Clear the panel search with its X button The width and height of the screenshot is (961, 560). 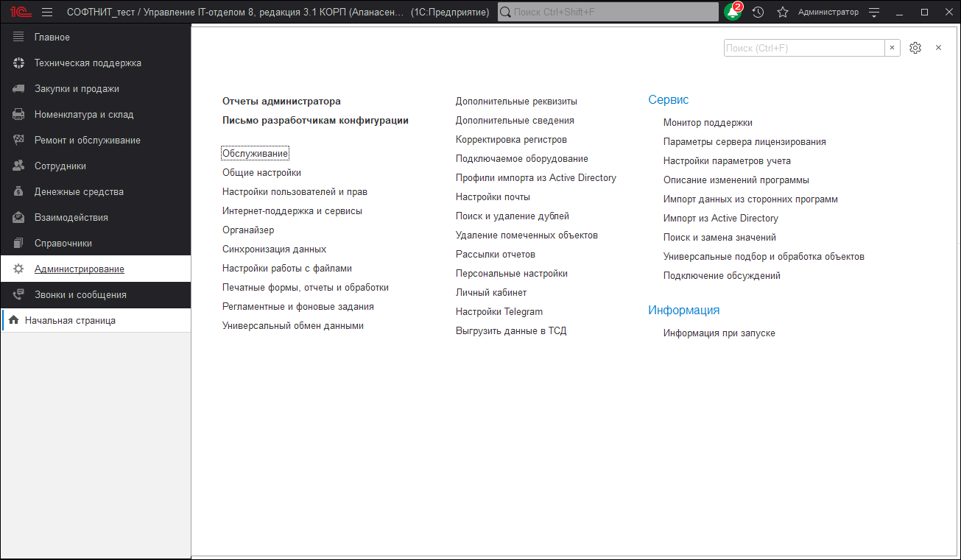point(892,47)
